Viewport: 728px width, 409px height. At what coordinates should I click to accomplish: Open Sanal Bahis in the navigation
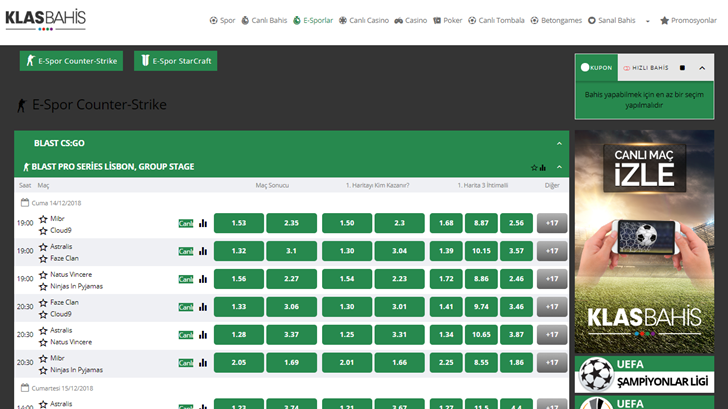tap(611, 20)
